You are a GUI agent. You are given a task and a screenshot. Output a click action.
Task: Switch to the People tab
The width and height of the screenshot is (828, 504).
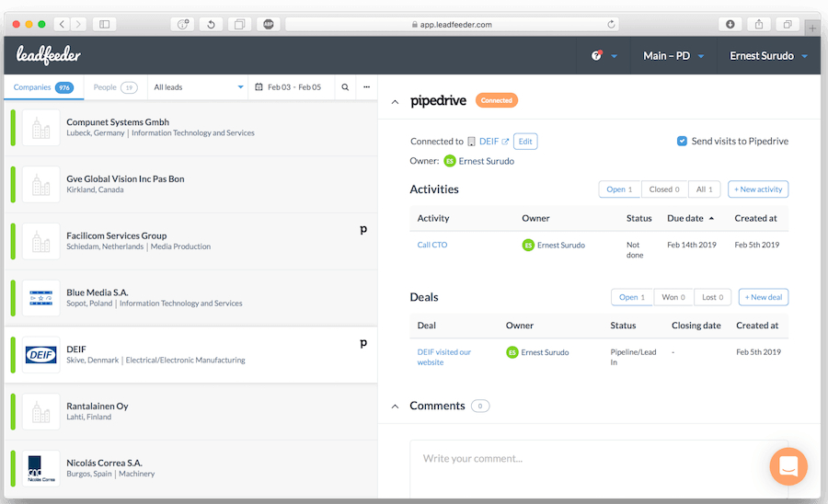pyautogui.click(x=115, y=87)
